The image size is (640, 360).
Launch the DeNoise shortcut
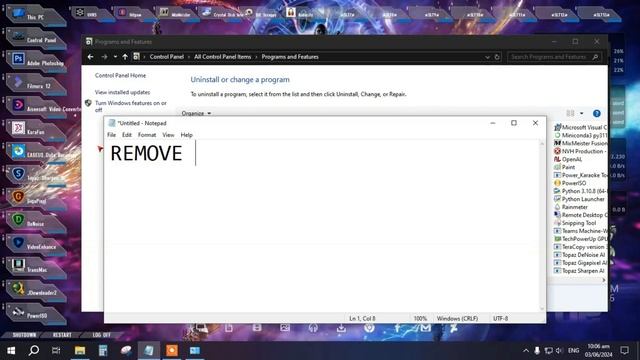(x=35, y=222)
